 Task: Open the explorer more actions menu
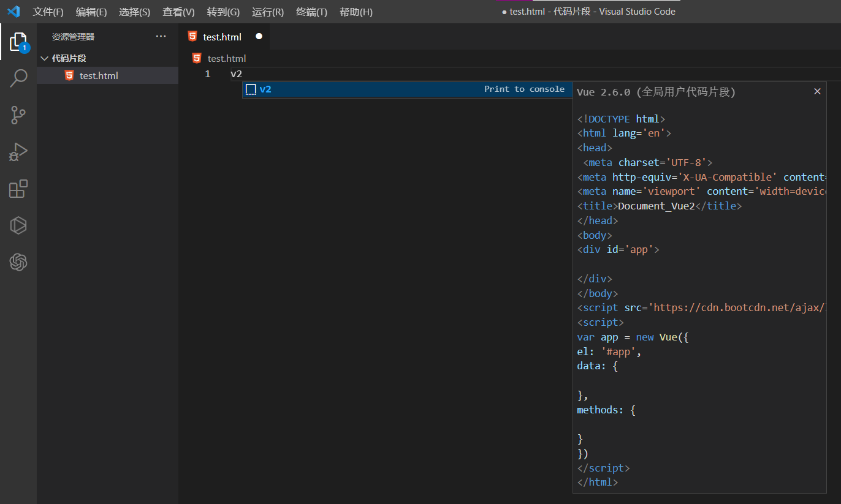161,36
